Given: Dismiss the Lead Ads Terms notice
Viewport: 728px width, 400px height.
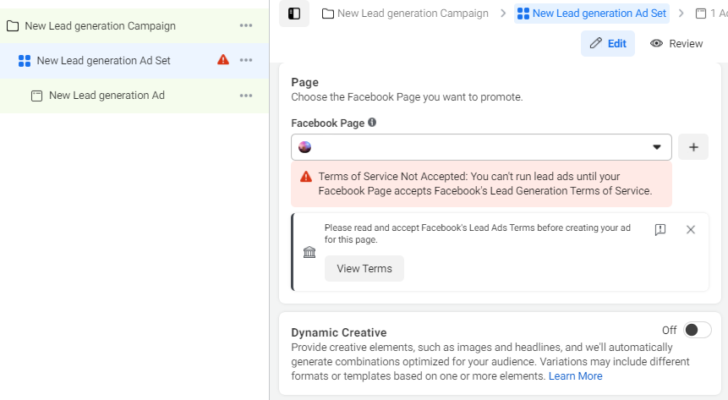Looking at the screenshot, I should pyautogui.click(x=690, y=230).
